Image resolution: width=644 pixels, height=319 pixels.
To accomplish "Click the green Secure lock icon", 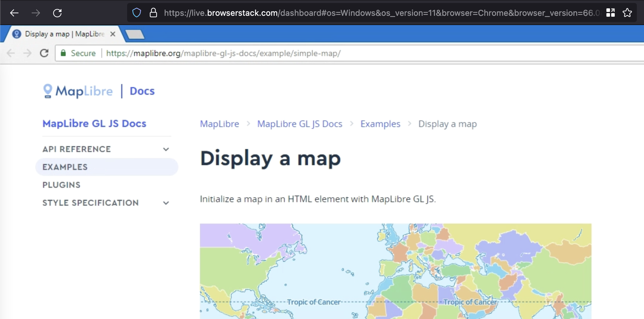I will point(63,53).
